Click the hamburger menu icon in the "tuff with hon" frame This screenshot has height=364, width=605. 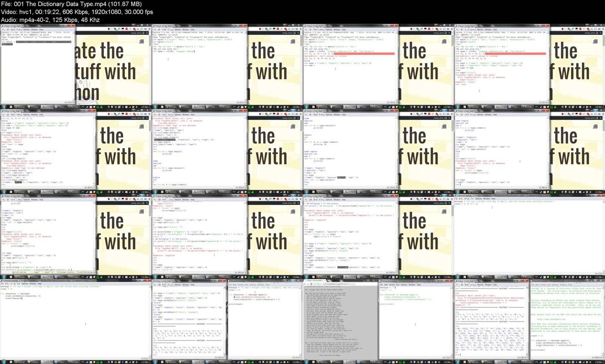coord(141,42)
